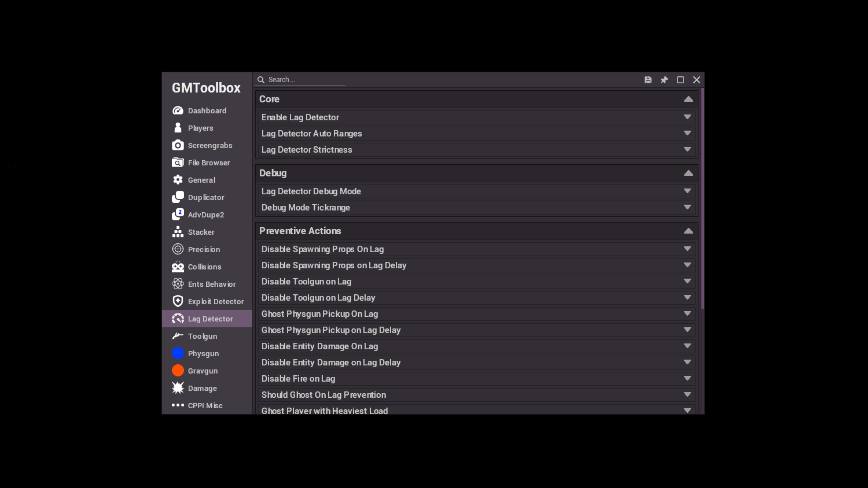Click the orange Gravgun color circle

pos(178,371)
